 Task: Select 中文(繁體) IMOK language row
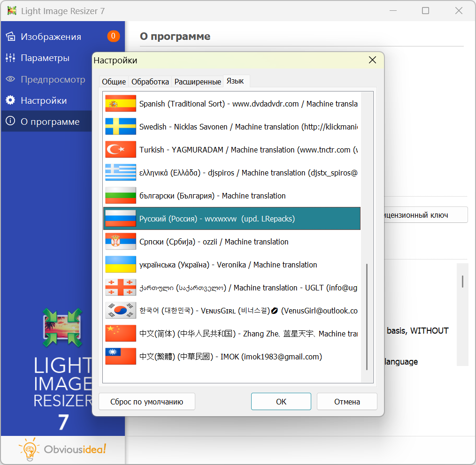tap(231, 356)
